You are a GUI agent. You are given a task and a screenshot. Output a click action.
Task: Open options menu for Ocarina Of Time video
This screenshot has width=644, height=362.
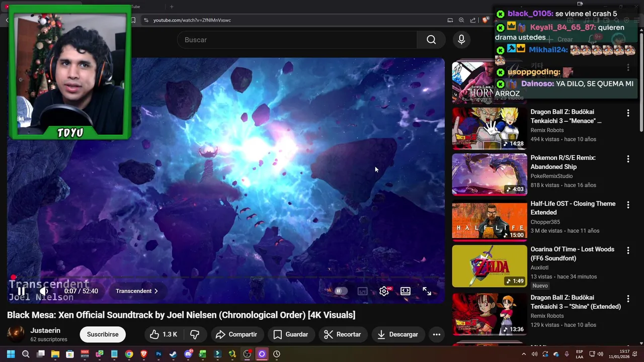tap(628, 250)
